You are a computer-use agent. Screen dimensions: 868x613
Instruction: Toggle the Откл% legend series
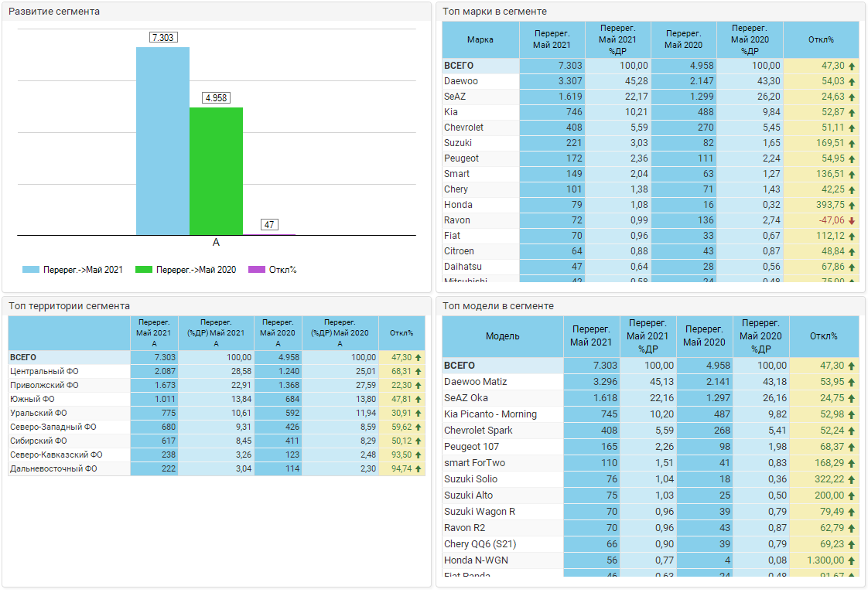(x=273, y=270)
